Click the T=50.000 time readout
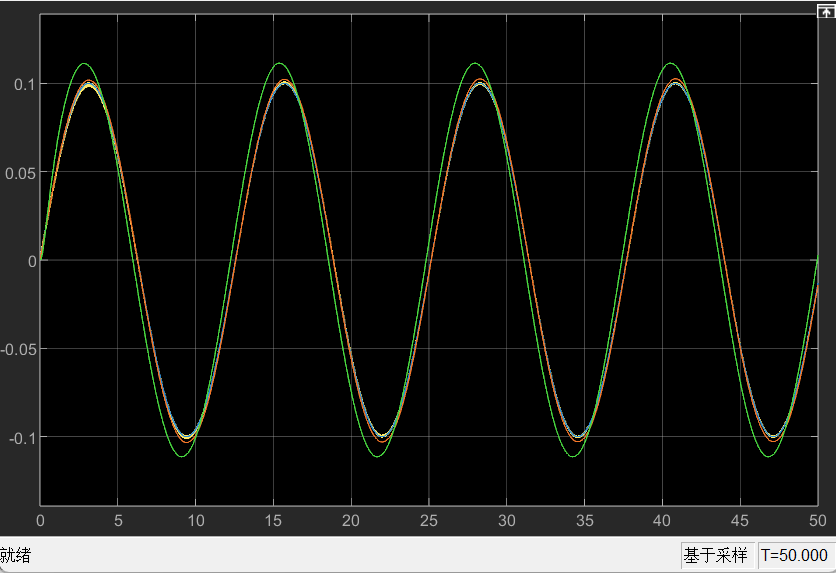836x573 pixels. coord(795,555)
